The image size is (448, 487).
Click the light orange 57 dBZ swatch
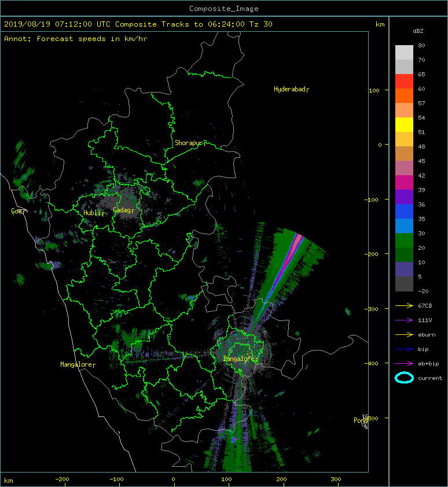pos(404,110)
